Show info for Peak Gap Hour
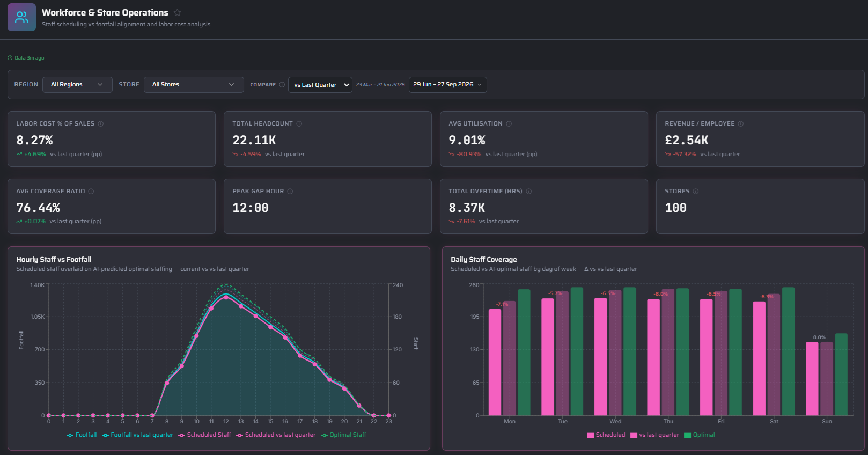The width and height of the screenshot is (868, 455). click(x=290, y=192)
